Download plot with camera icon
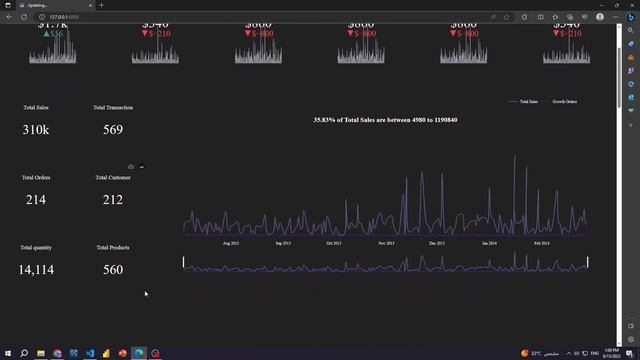This screenshot has width=640, height=360. click(131, 167)
